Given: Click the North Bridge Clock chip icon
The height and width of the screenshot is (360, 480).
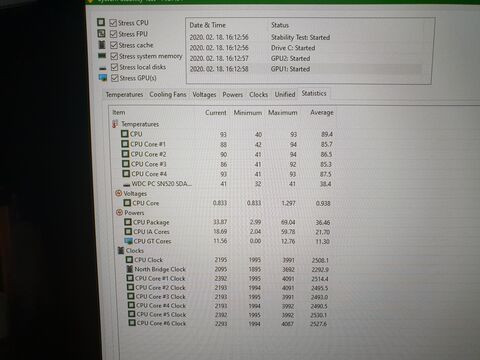Looking at the screenshot, I should [130, 269].
